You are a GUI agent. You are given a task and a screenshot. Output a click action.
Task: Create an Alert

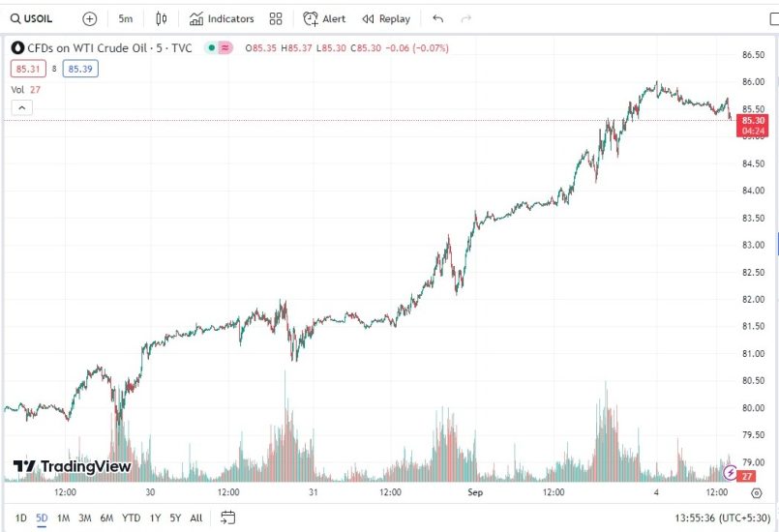click(x=324, y=18)
